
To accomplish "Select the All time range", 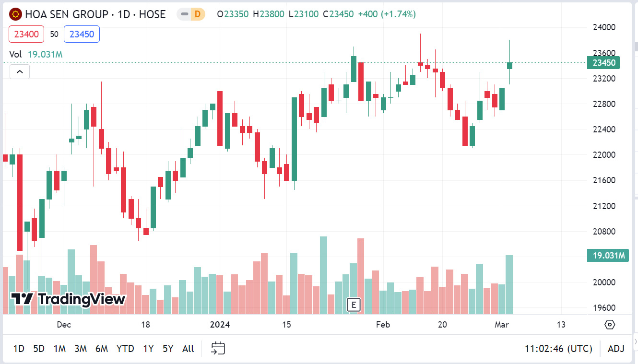I will 188,349.
